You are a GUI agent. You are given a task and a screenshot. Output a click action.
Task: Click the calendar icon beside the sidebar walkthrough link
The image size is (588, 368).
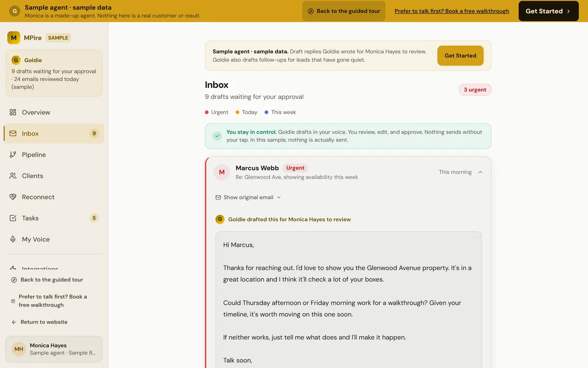(x=13, y=301)
